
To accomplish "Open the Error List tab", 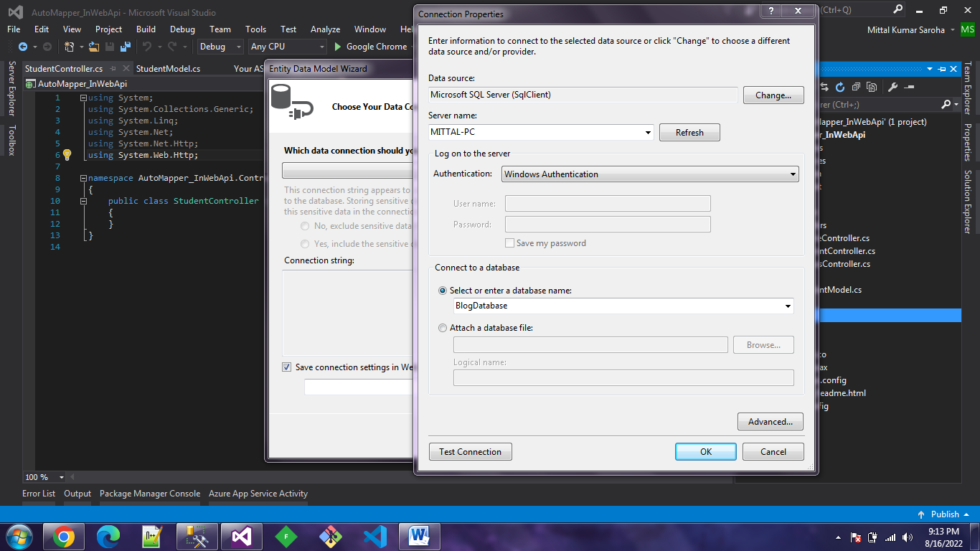I will coord(39,494).
